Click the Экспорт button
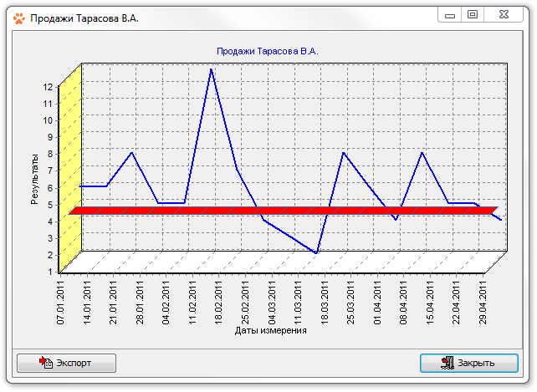537x392 pixels. click(x=66, y=363)
